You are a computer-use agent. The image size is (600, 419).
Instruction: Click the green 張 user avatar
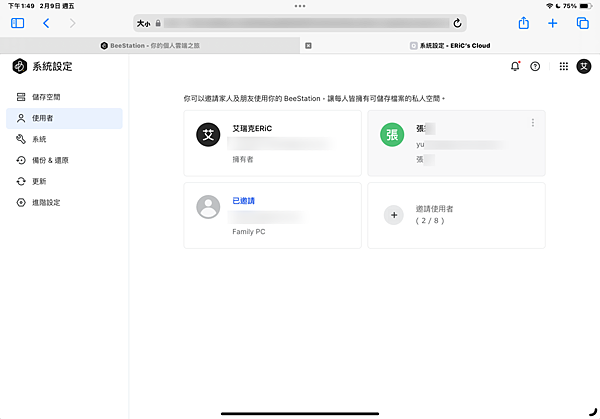point(392,135)
